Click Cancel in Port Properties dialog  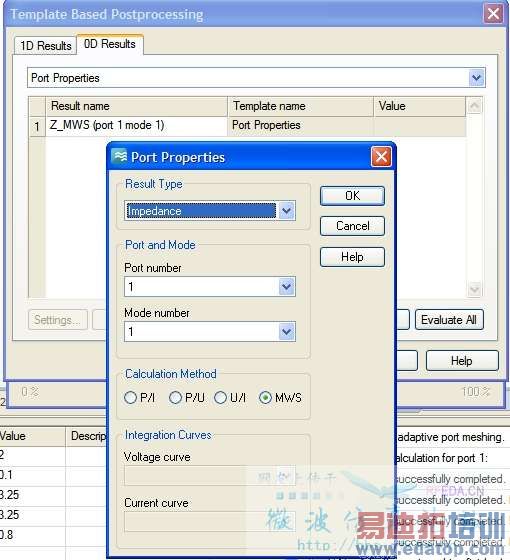tap(352, 226)
